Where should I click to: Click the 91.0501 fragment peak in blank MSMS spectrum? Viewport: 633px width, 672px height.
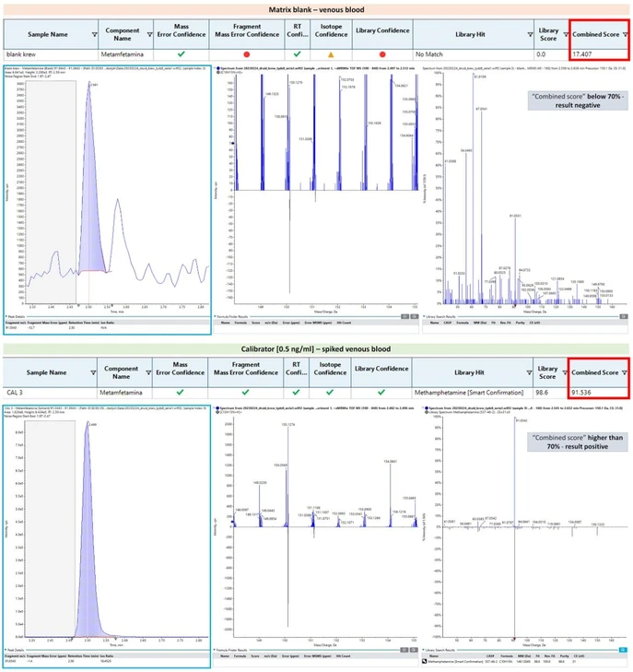click(515, 262)
